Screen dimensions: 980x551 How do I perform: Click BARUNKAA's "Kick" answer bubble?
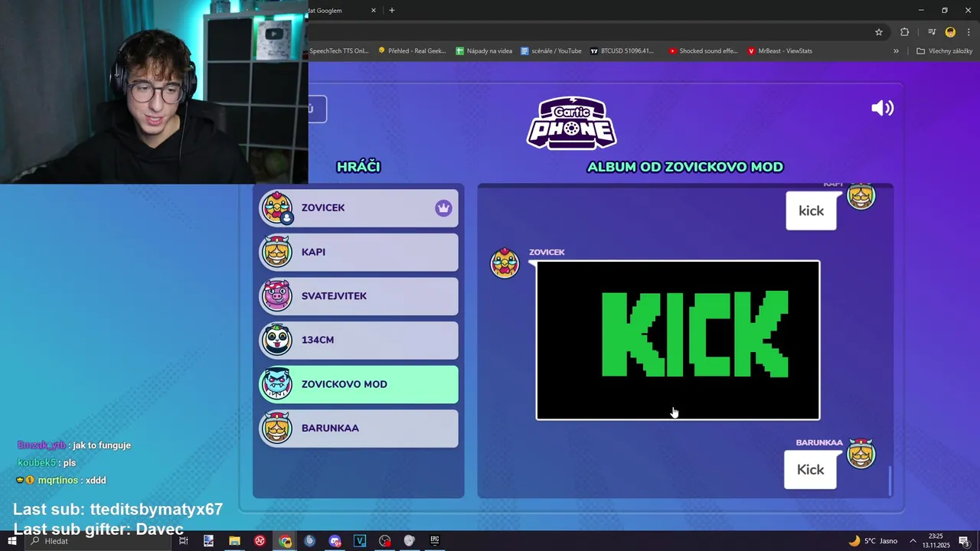[810, 470]
